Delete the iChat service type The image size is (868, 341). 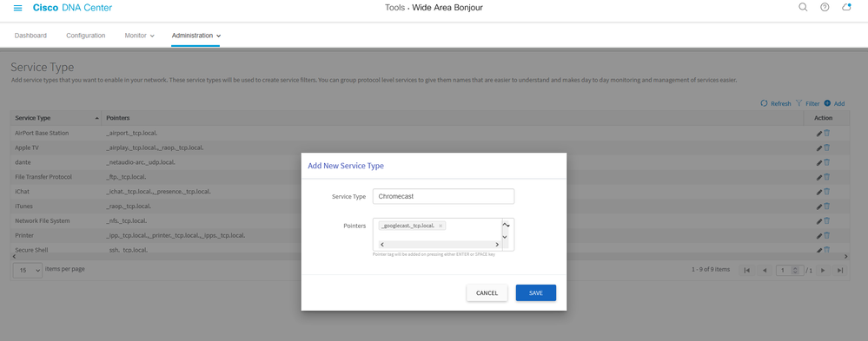(x=827, y=192)
